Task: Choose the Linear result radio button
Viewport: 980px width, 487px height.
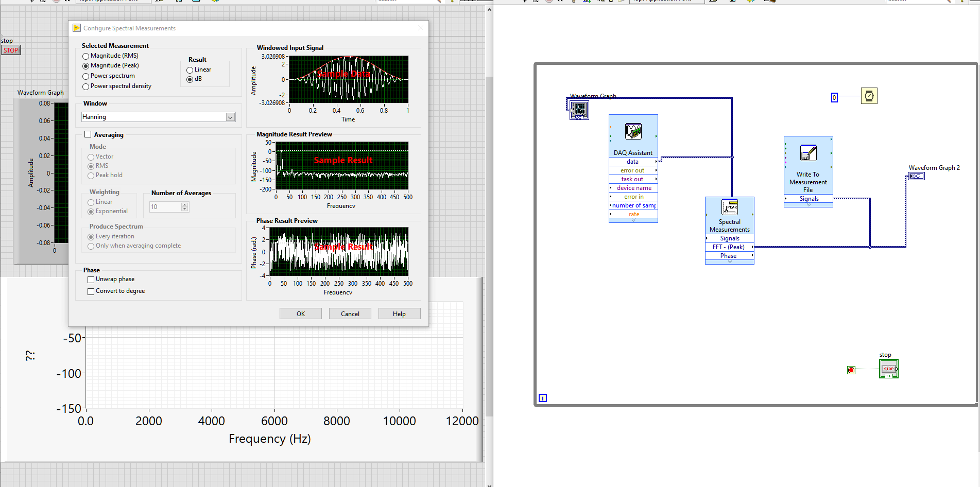Action: 190,69
